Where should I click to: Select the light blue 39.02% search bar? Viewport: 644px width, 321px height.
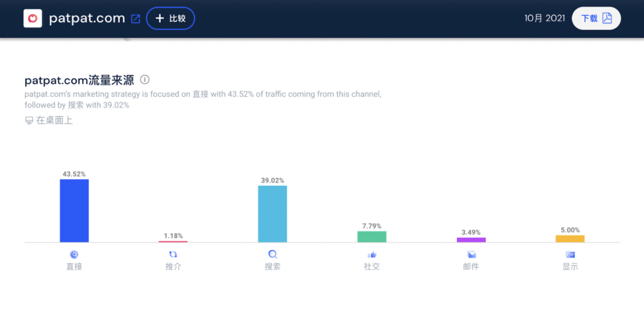pyautogui.click(x=273, y=214)
